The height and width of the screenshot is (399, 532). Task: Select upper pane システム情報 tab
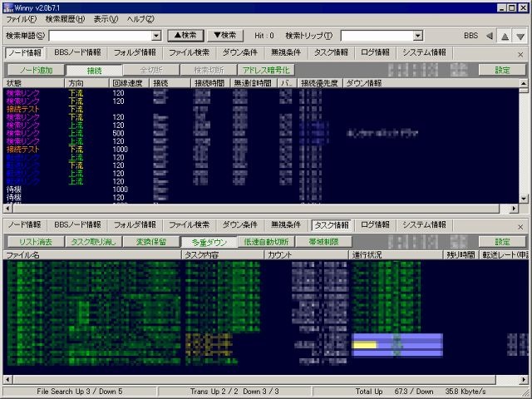[x=424, y=52]
